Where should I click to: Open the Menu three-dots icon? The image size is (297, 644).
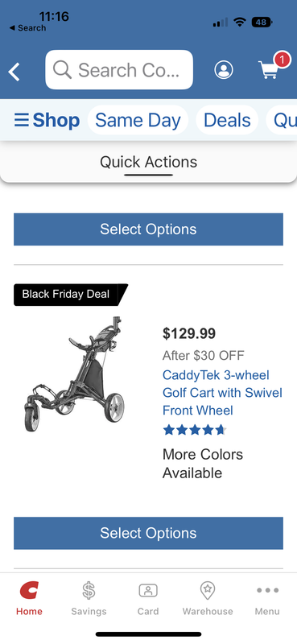coord(267,590)
